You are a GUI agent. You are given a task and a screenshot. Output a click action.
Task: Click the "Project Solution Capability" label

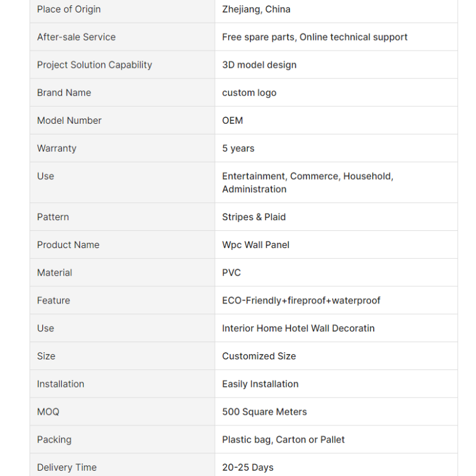(95, 65)
